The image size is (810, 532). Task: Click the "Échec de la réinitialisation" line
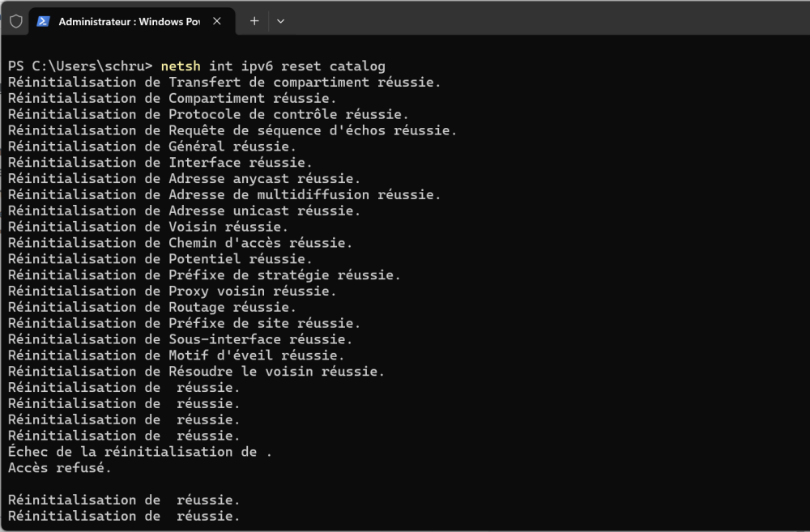tap(139, 452)
